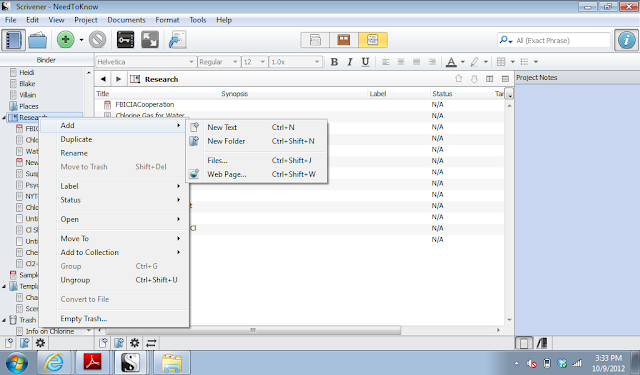The width and height of the screenshot is (640, 375).
Task: Toggle underline formatting
Action: point(365,62)
